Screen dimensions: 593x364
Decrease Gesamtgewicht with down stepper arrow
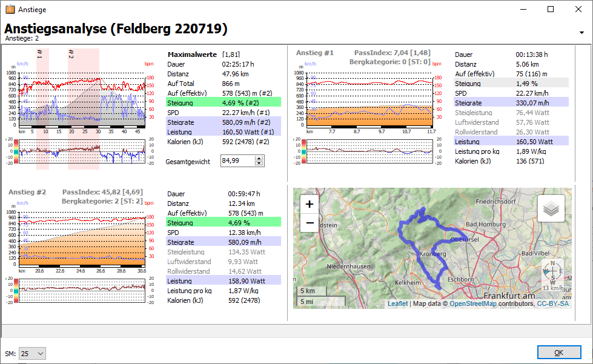coord(259,164)
